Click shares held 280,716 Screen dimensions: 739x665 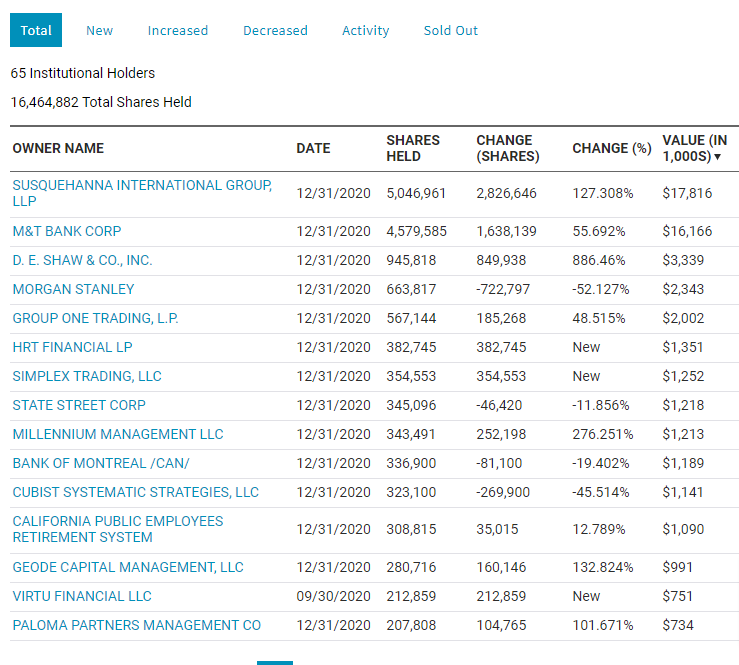coord(411,567)
